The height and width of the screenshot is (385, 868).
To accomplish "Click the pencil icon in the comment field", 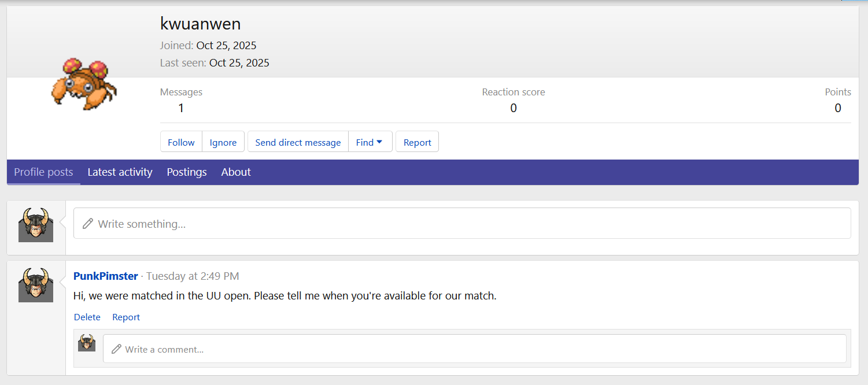I will coord(116,349).
